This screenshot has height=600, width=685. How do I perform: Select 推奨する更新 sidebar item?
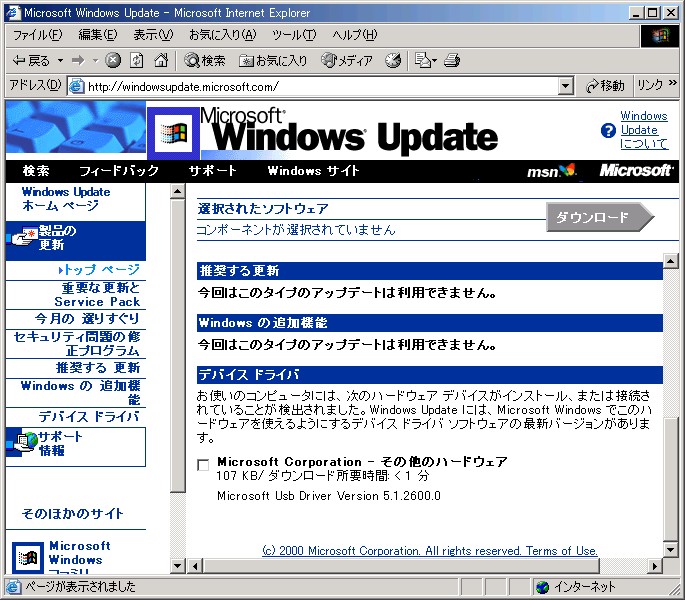click(98, 368)
